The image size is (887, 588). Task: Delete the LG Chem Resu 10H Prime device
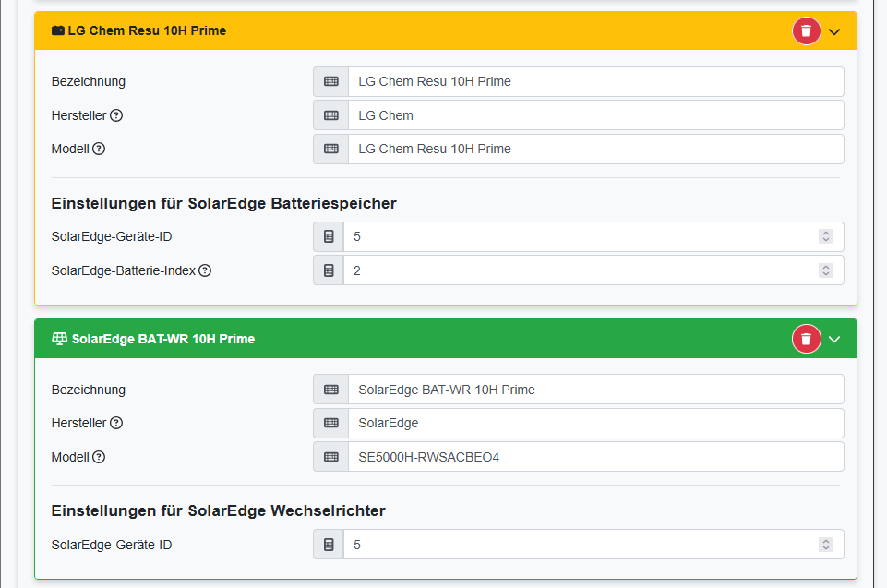tap(806, 31)
